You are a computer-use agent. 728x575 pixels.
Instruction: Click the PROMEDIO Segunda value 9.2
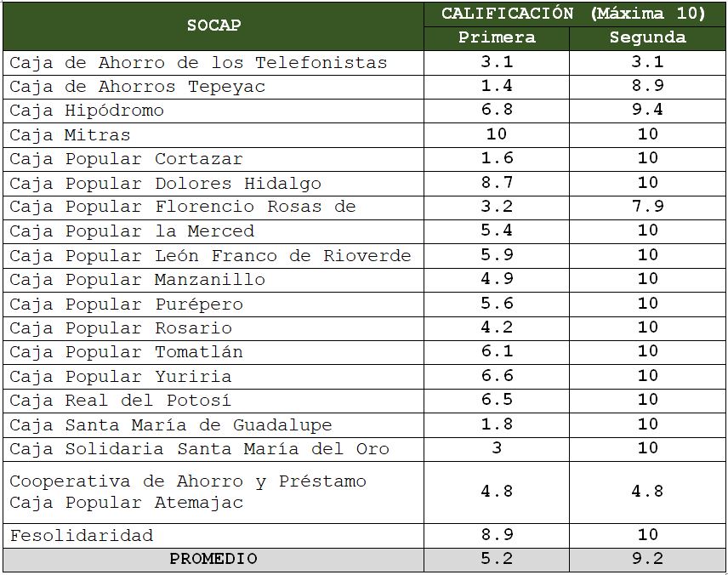[x=647, y=559]
